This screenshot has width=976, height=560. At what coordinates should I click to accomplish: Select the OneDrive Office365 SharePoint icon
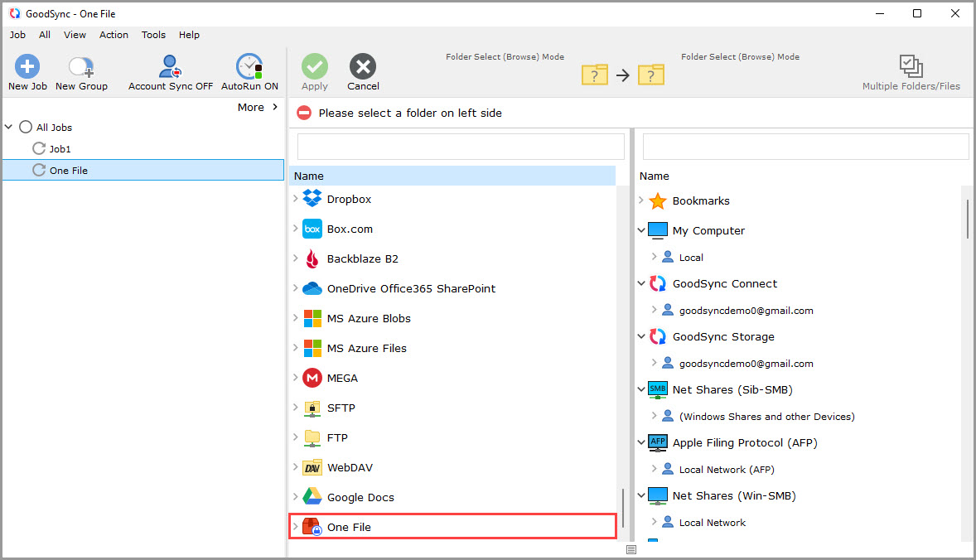[x=312, y=289]
